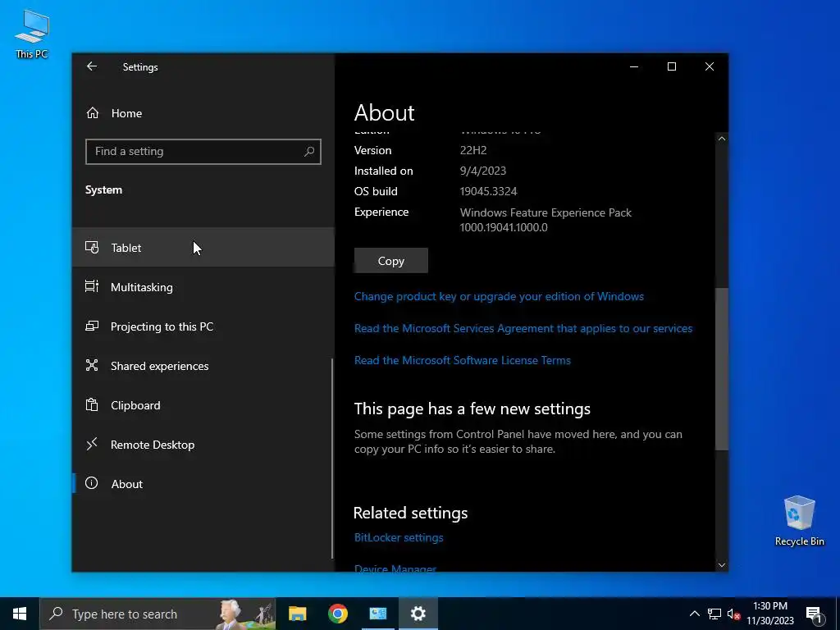Click the back arrow in Settings
The image size is (840, 630).
point(92,66)
